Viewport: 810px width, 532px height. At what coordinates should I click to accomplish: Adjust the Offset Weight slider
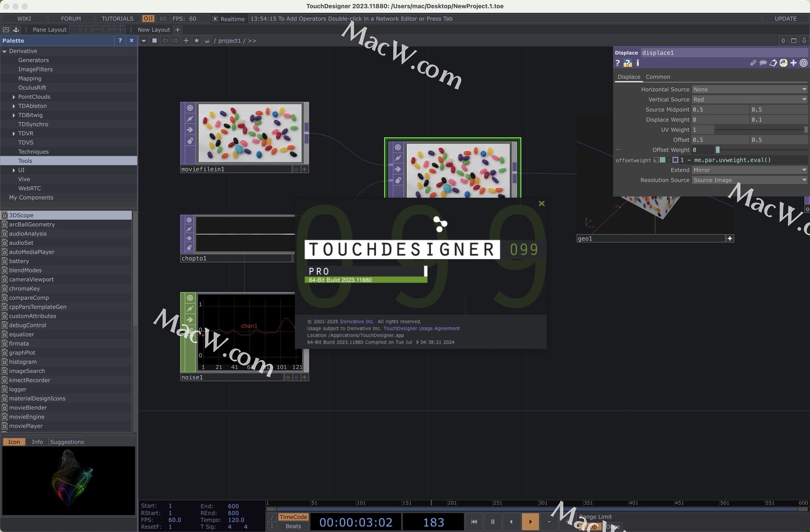(x=761, y=150)
